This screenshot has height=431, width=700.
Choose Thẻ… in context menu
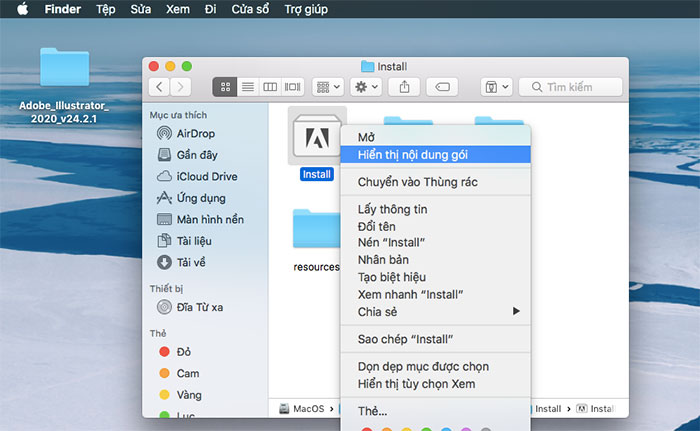coord(435,411)
